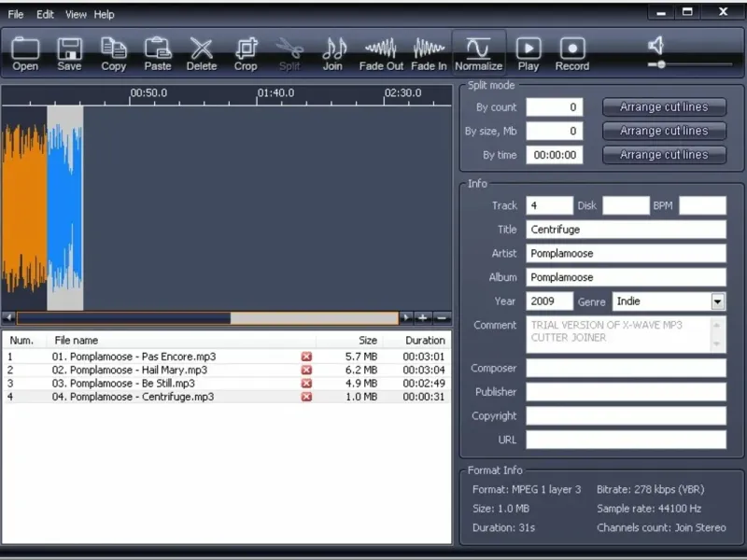Delete selection using Delete X icon
Viewport: 747px width, 560px height.
[202, 54]
